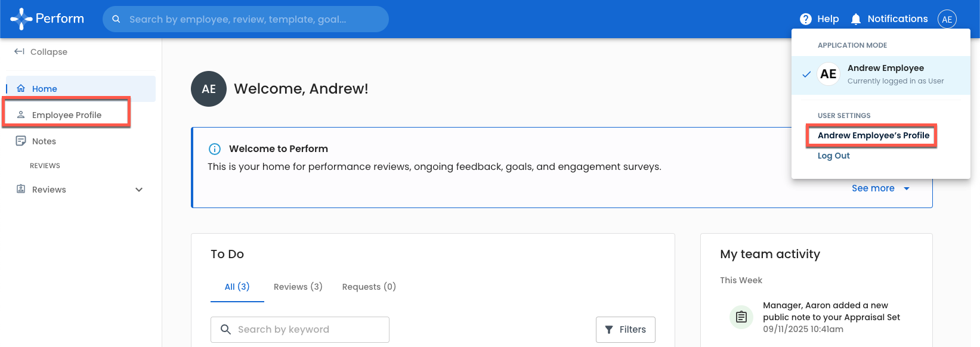Click the info icon next to Welcome to Perform
This screenshot has height=347, width=980.
click(215, 149)
